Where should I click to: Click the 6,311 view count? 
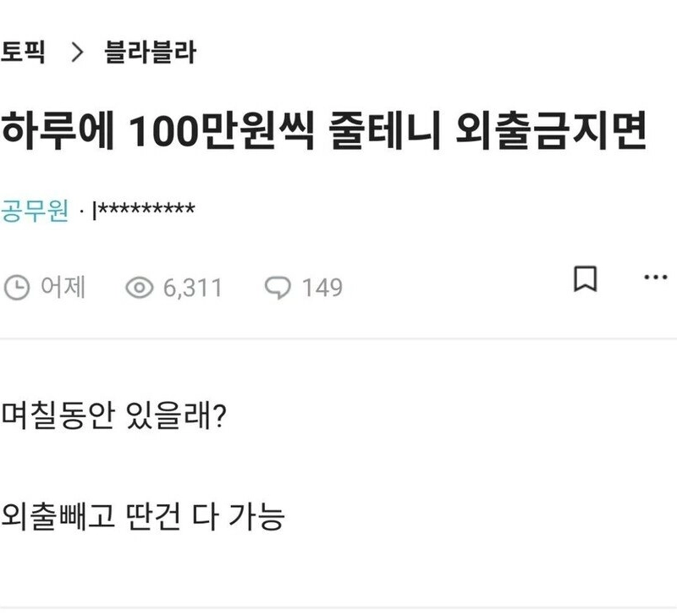tap(192, 288)
